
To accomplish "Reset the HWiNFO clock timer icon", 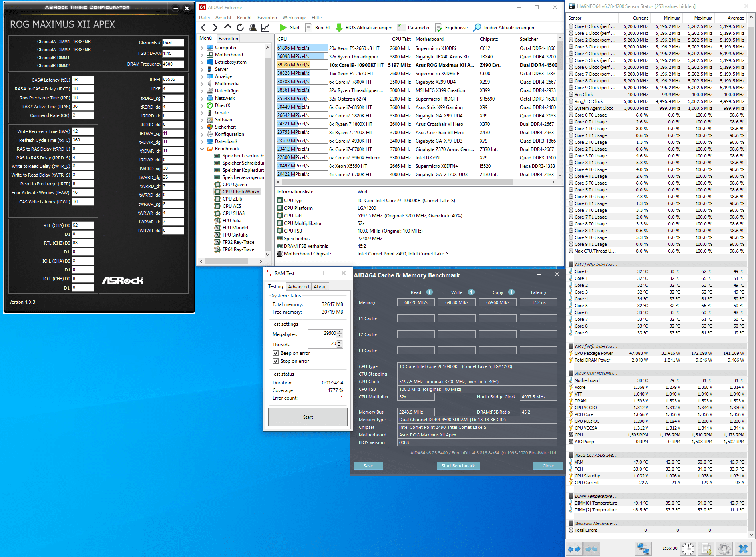I will (688, 549).
